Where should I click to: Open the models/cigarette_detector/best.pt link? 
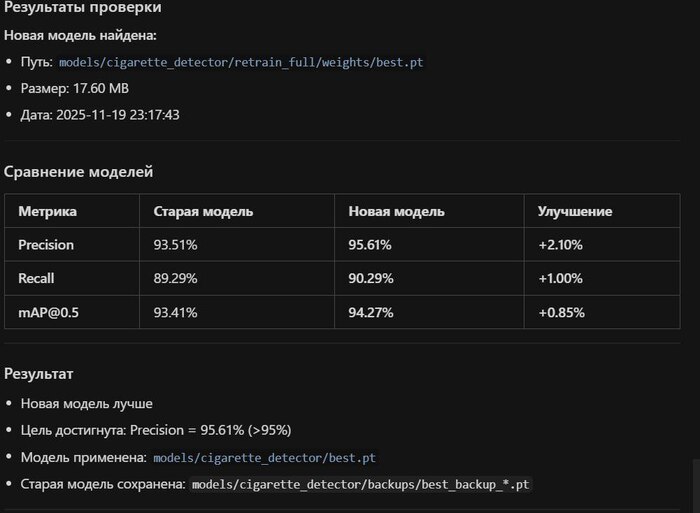(264, 457)
